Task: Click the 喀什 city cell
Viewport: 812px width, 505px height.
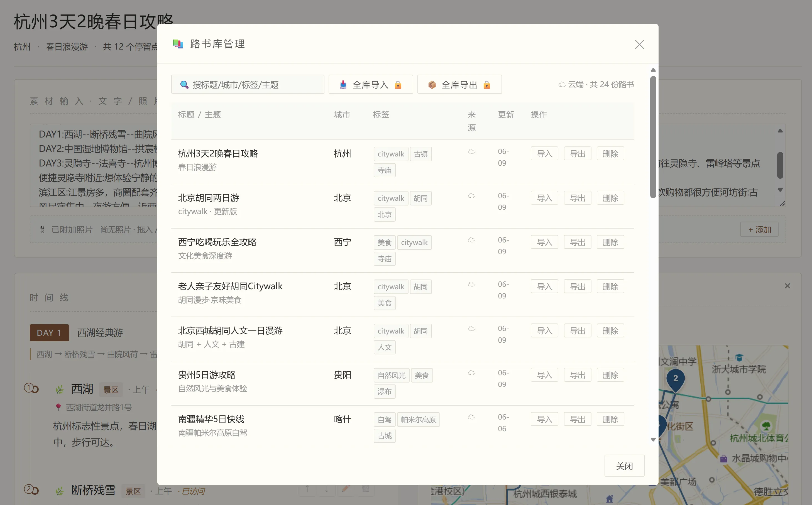Action: pos(342,419)
